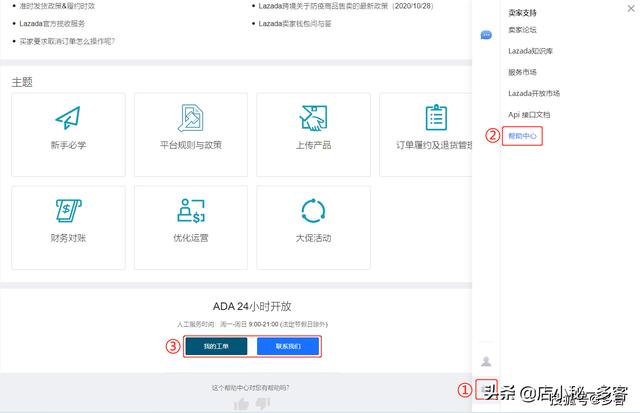Image resolution: width=640 pixels, height=413 pixels.
Task: Open the 平台规则与政策 document topic card
Action: (191, 135)
